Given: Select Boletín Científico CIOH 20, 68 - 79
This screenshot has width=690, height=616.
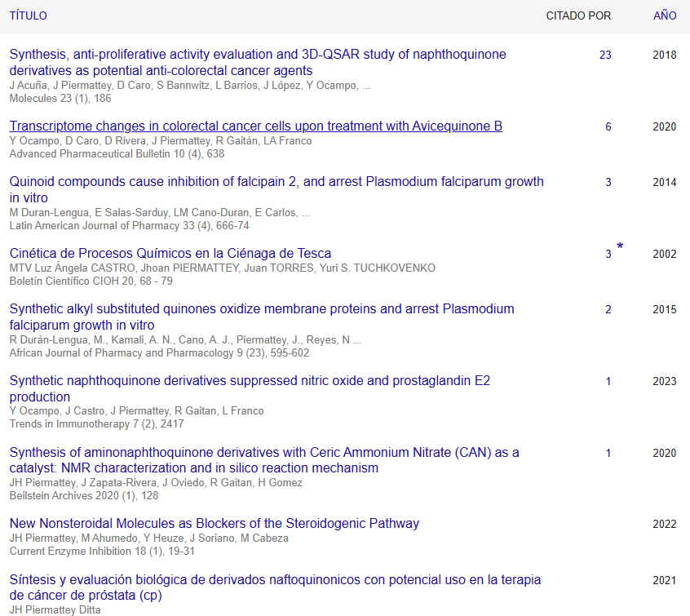Looking at the screenshot, I should click(91, 281).
